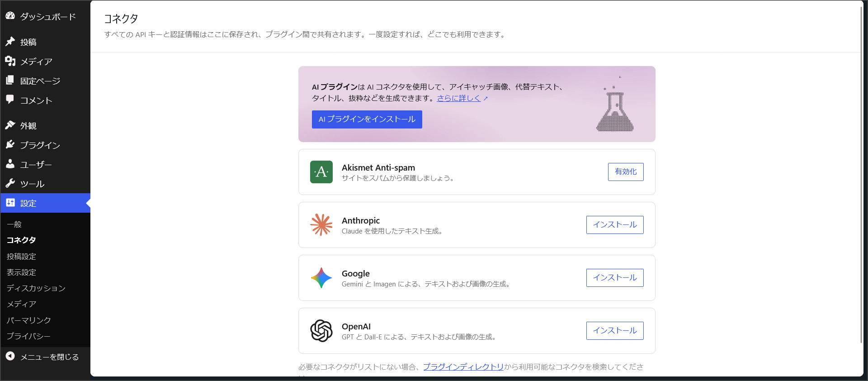
Task: Open the ツール menu
Action: [x=45, y=184]
